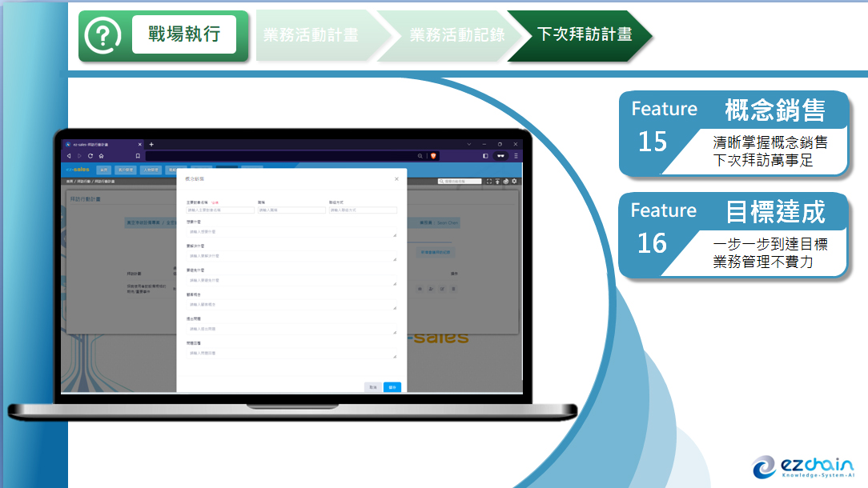The width and height of the screenshot is (868, 488).
Task: Click the sunglasses private-mode icon
Action: (501, 156)
